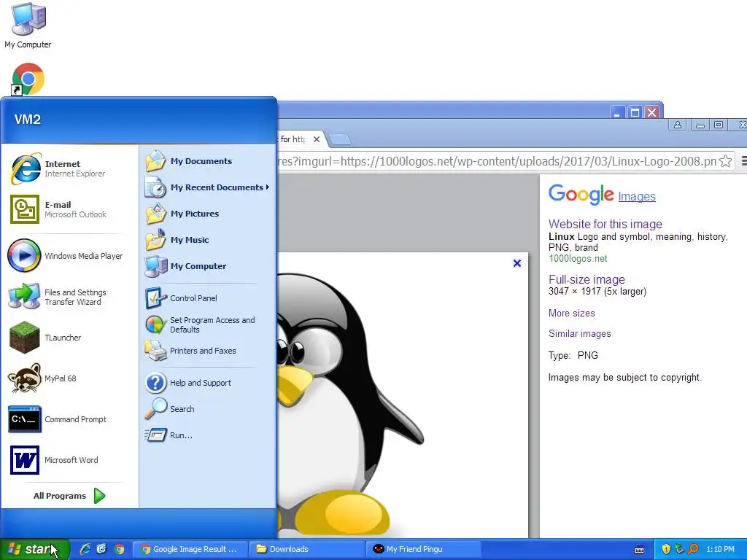Click Similar images link
The image size is (747, 560).
pyautogui.click(x=579, y=333)
